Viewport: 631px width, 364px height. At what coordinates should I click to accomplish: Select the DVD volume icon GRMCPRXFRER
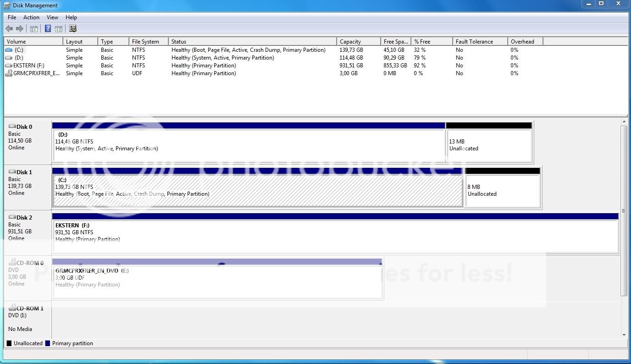coord(9,73)
